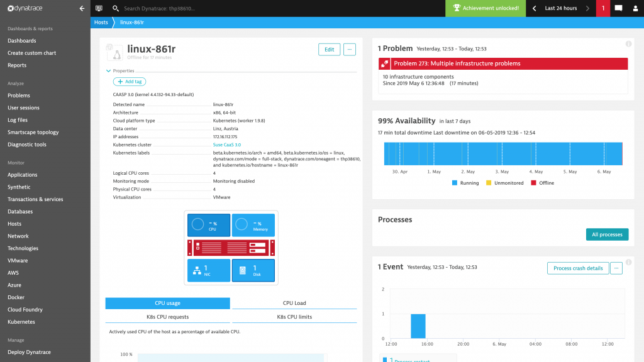Open the dashboard keyboard icon in top bar
This screenshot has height=362, width=644.
tap(99, 8)
